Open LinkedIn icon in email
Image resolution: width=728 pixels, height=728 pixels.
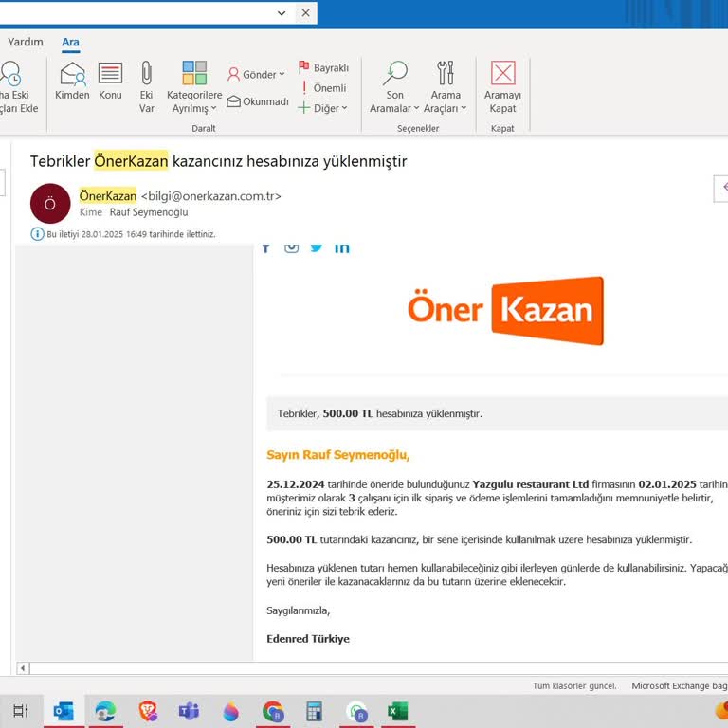[342, 247]
